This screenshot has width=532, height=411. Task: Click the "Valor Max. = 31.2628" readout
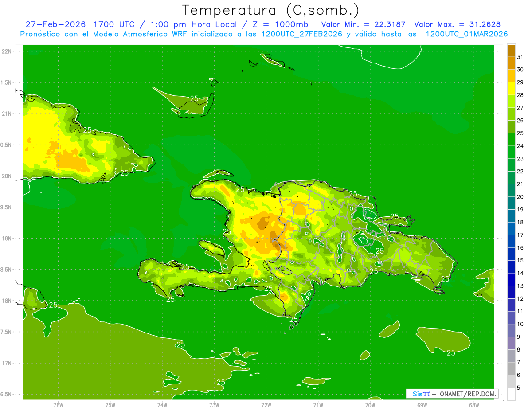(457, 24)
